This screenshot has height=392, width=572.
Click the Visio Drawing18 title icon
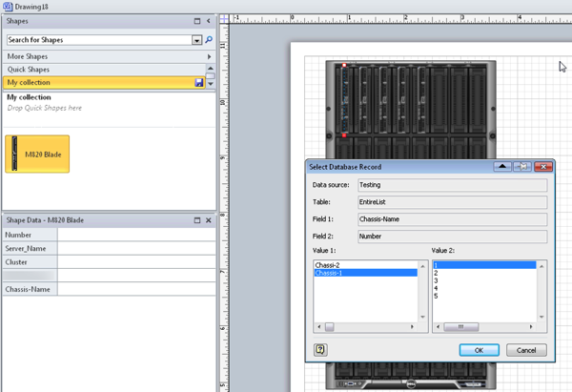[7, 6]
